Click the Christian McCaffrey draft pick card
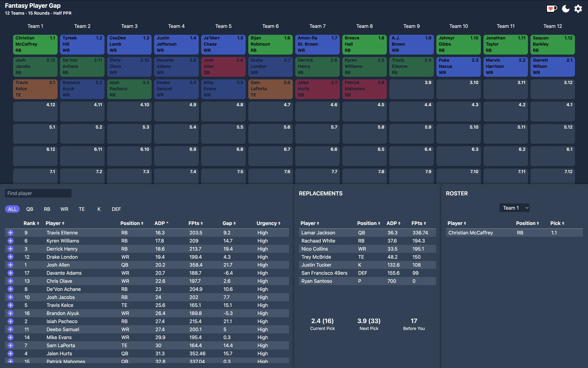This screenshot has width=588, height=368. (35, 44)
